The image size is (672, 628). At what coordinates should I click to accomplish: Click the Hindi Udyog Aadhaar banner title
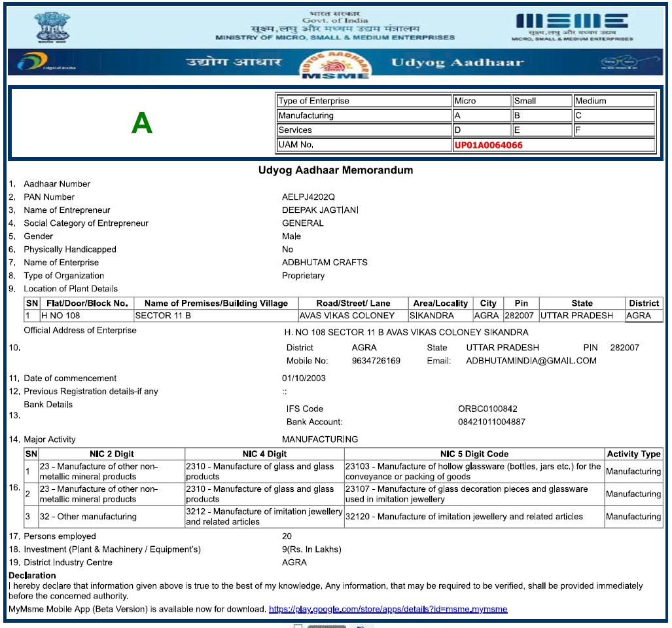tap(234, 63)
